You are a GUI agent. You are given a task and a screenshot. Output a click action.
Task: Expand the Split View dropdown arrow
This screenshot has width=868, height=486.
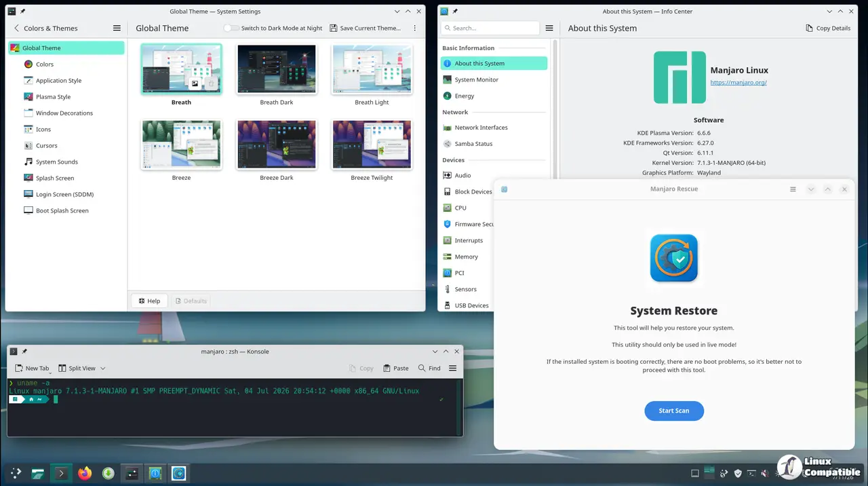pos(103,369)
